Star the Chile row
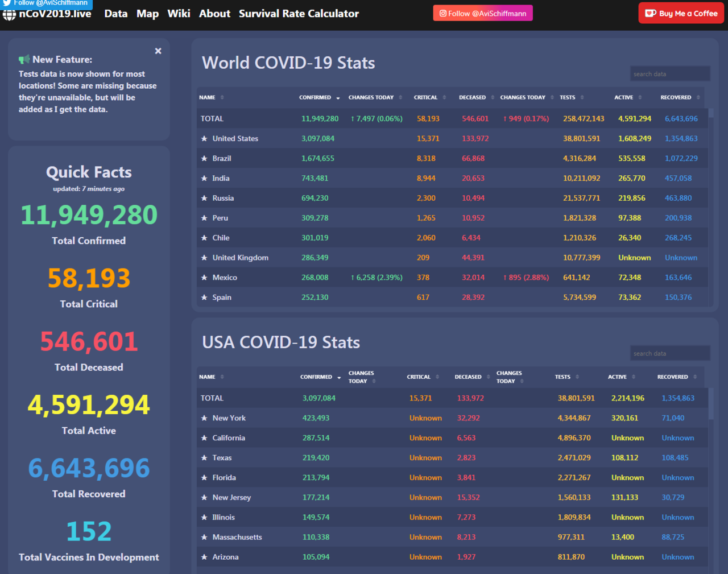This screenshot has height=574, width=728. coord(204,238)
